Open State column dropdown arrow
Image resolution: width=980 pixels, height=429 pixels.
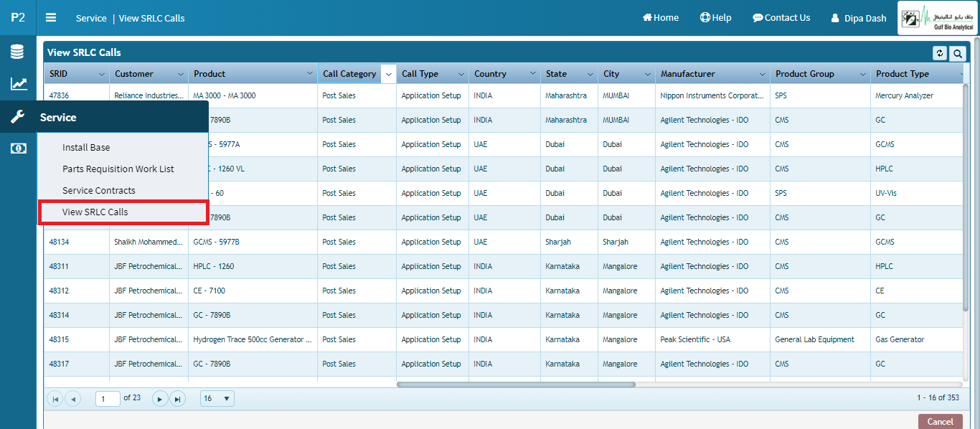[590, 74]
